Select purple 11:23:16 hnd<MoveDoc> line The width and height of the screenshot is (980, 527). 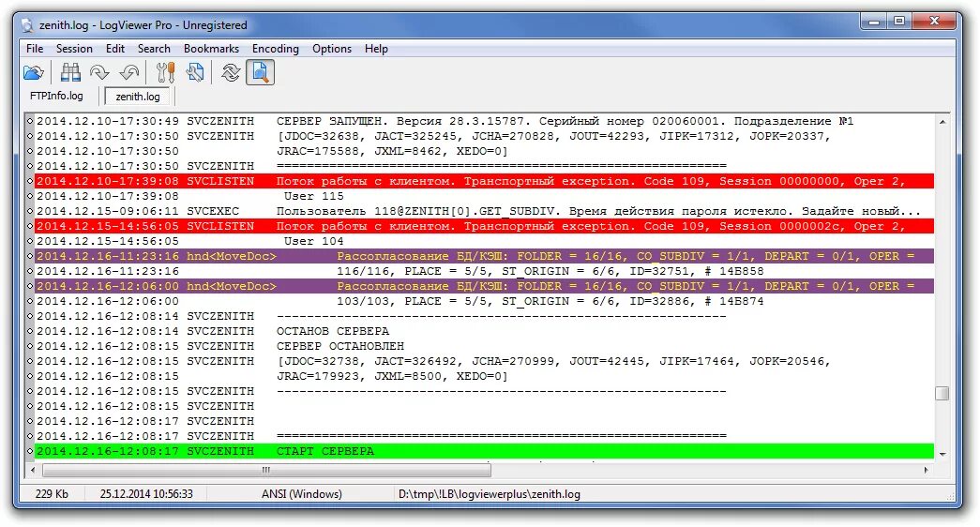click(485, 256)
